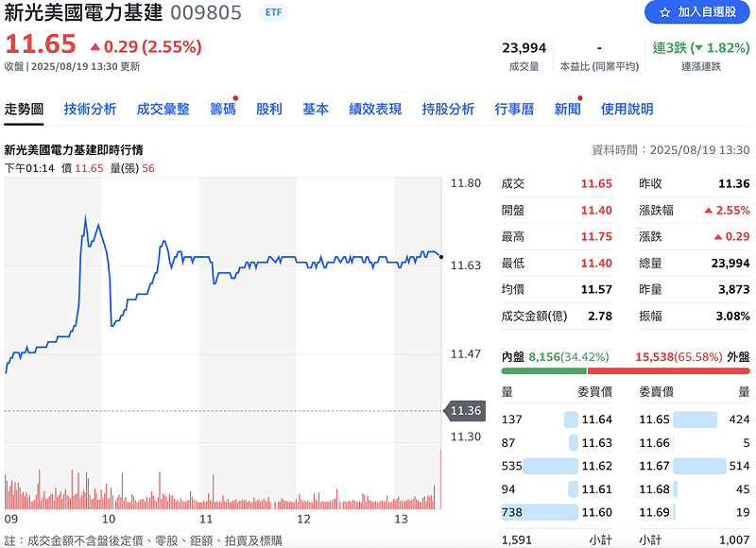Click the 開盤 value 11.40

pyautogui.click(x=596, y=210)
